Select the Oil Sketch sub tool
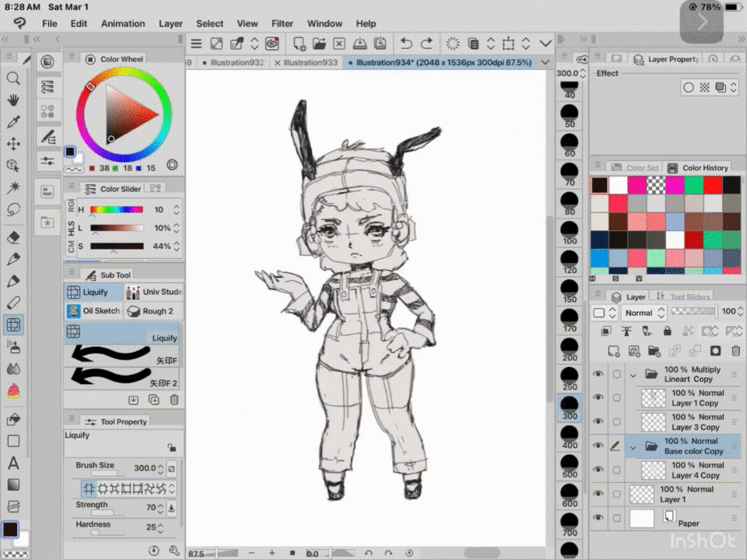Image resolution: width=747 pixels, height=560 pixels. click(x=93, y=311)
